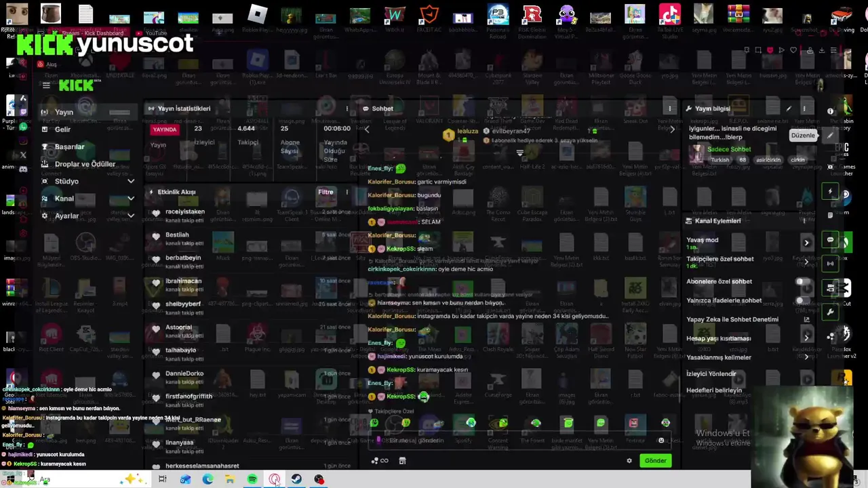
Task: Click the Düzenle pencil icon in right strip
Action: click(830, 135)
